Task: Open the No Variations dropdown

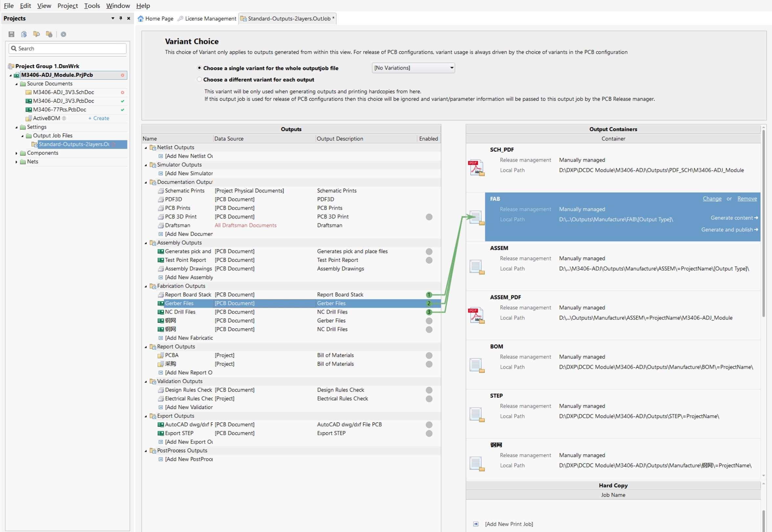Action: tap(413, 68)
